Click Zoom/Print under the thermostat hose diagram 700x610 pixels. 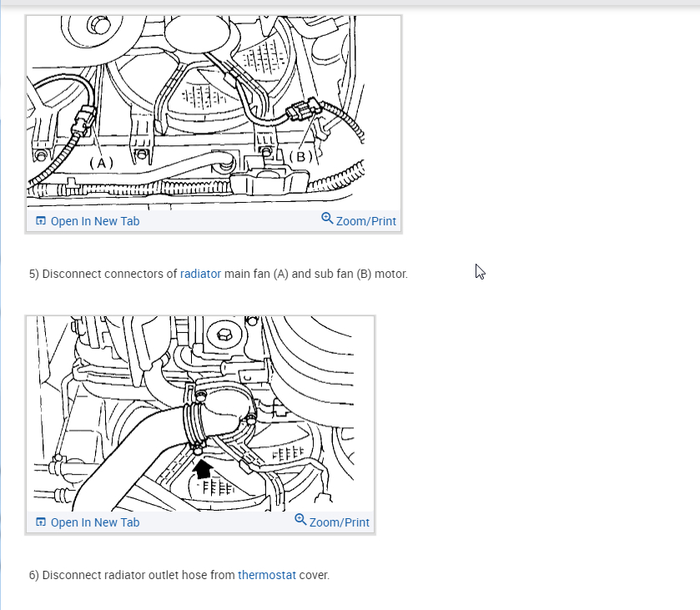(x=332, y=522)
